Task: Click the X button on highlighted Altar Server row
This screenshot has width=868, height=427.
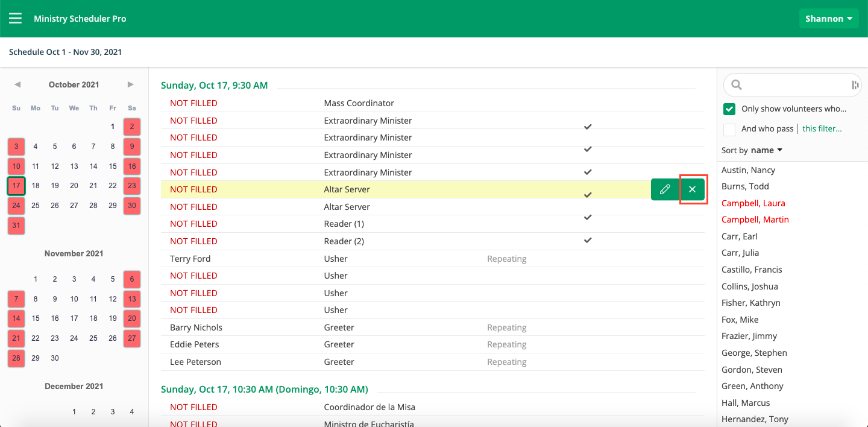Action: [x=692, y=189]
